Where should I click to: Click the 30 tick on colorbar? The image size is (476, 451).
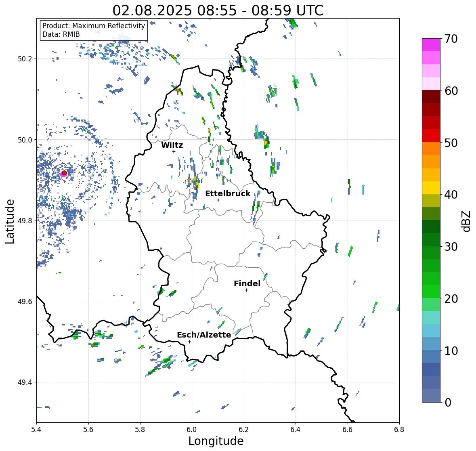[x=451, y=246]
